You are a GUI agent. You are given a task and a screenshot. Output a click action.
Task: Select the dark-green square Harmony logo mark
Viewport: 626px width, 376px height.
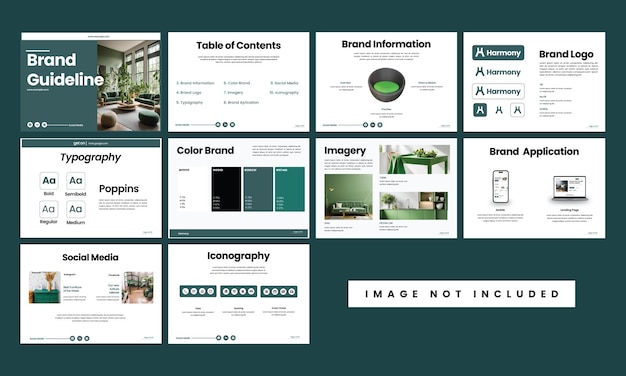[480, 110]
